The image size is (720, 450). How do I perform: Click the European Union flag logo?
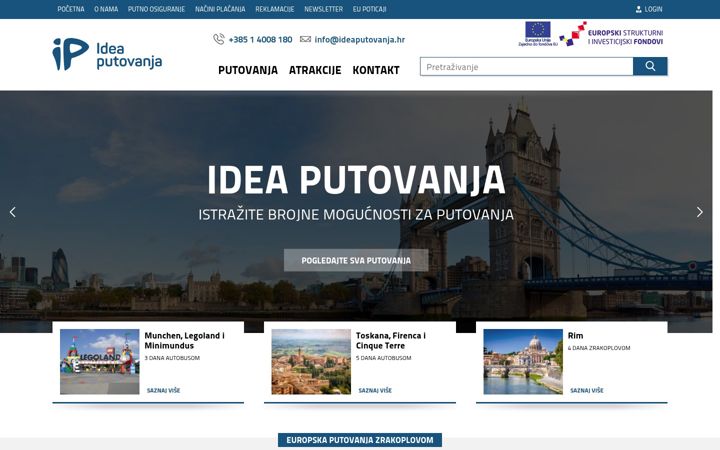point(538,34)
